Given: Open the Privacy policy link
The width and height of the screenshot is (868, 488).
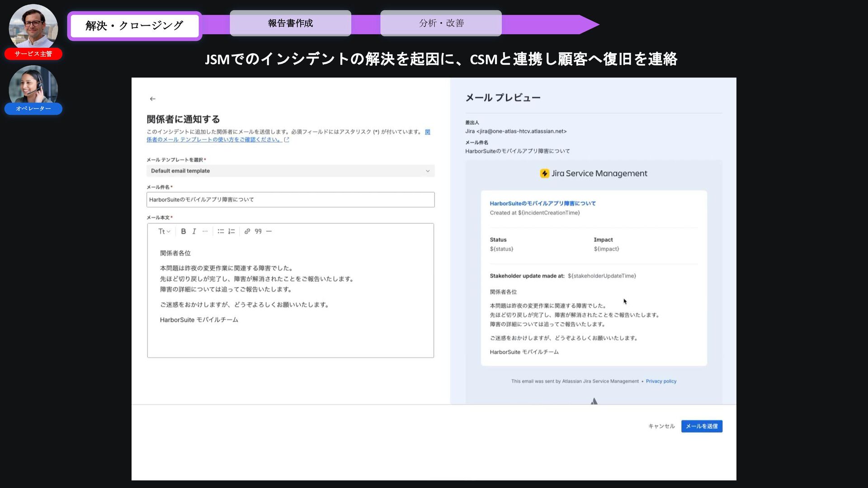Looking at the screenshot, I should pyautogui.click(x=661, y=381).
